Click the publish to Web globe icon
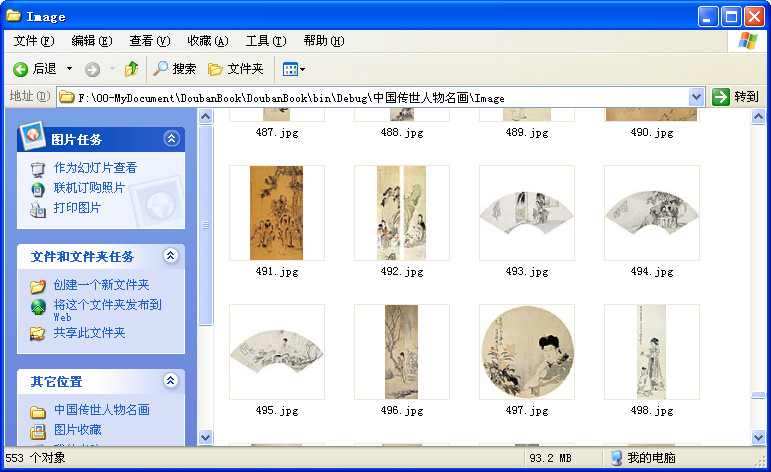This screenshot has width=771, height=472. [x=38, y=307]
